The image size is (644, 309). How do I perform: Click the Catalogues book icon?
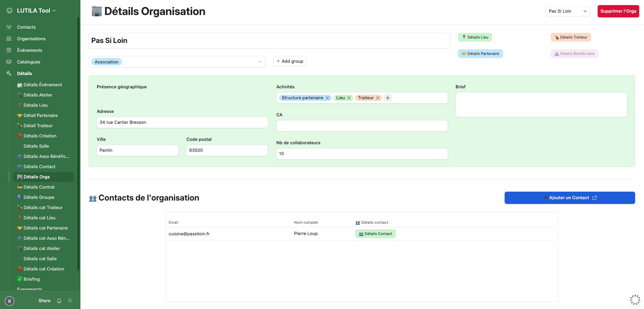(9, 62)
